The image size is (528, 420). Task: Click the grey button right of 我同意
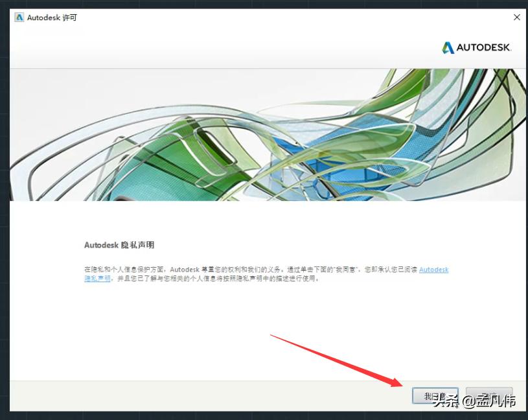(x=489, y=396)
